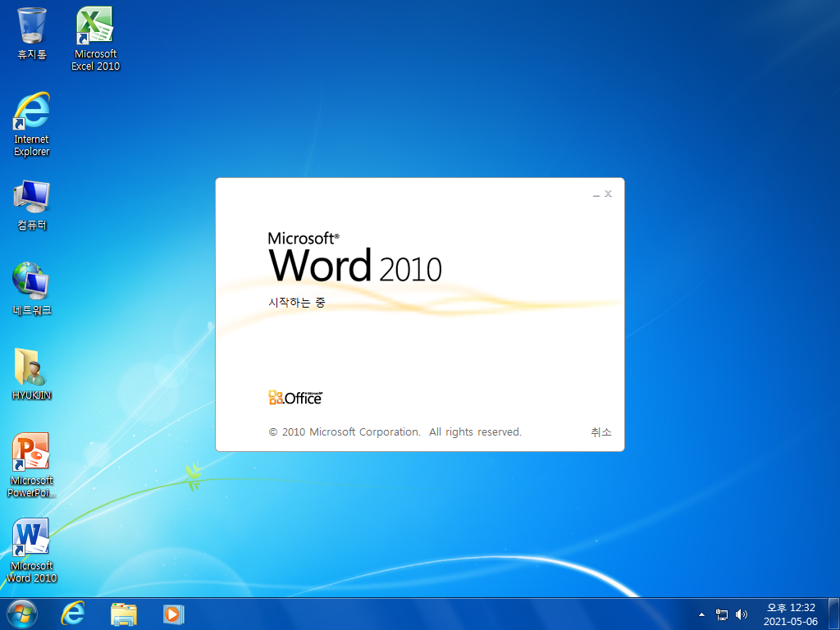
Task: Open Windows Explorer from the taskbar
Action: [x=123, y=614]
